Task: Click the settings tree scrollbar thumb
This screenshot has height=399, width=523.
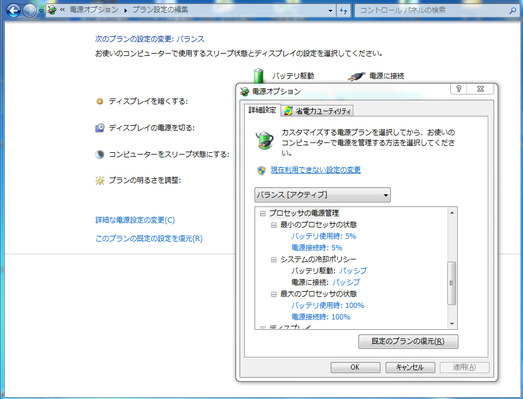Action: pyautogui.click(x=452, y=283)
